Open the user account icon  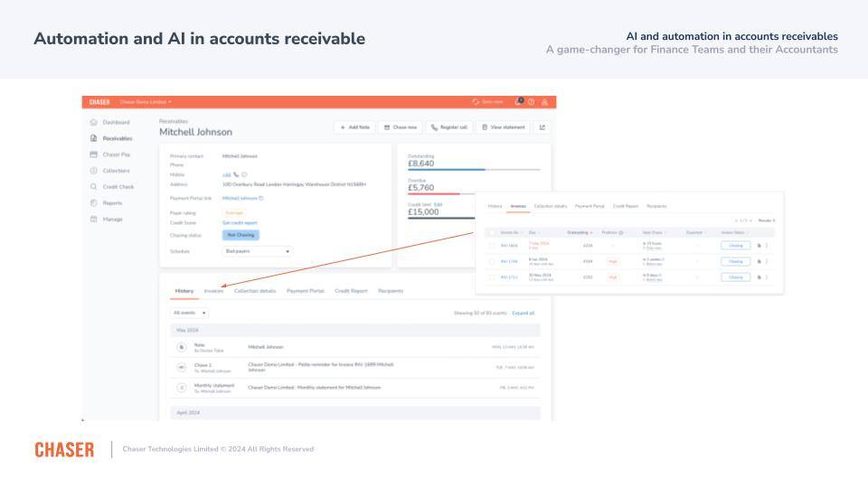(544, 102)
